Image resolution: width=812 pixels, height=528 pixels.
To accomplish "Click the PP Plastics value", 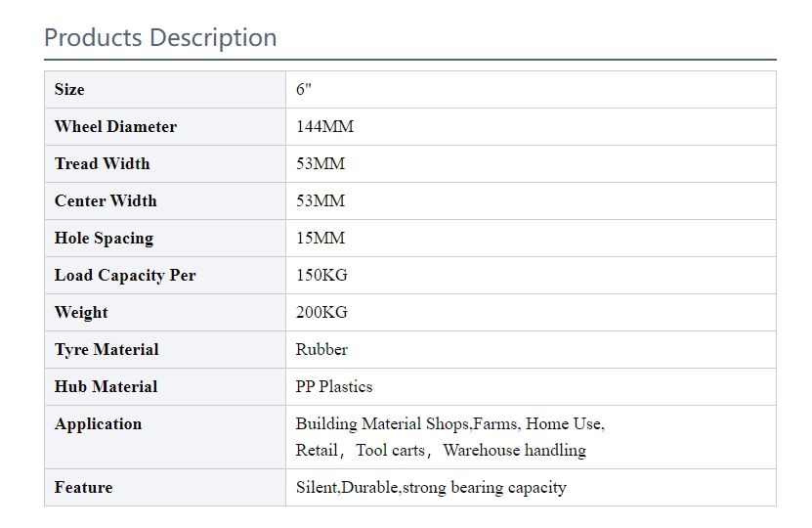I will [334, 387].
